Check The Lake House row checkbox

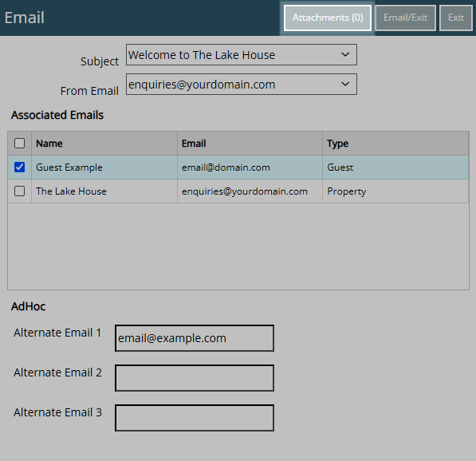pos(19,191)
